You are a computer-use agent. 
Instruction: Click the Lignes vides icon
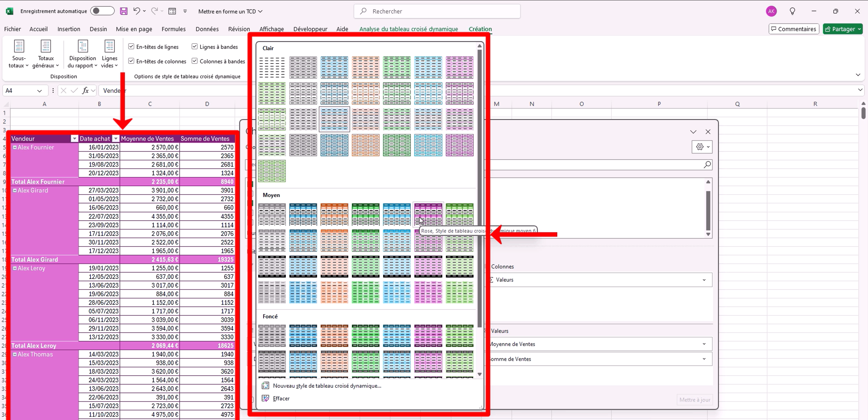(x=110, y=47)
